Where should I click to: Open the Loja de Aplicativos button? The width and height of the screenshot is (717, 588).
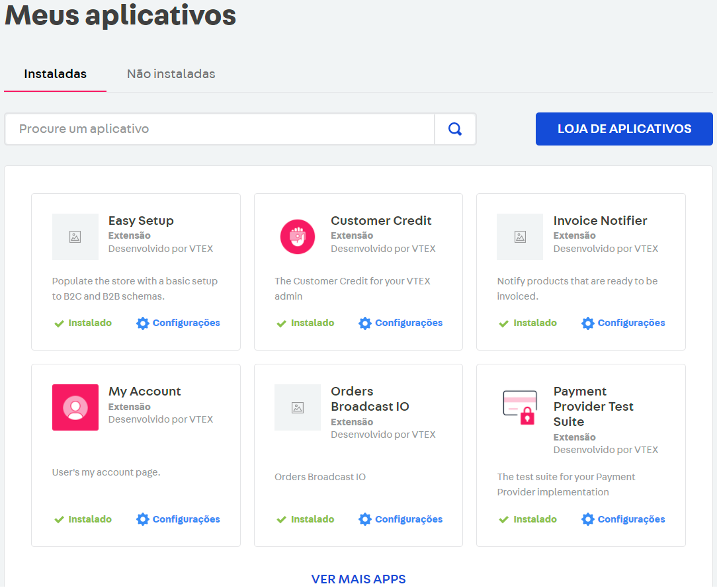(624, 129)
